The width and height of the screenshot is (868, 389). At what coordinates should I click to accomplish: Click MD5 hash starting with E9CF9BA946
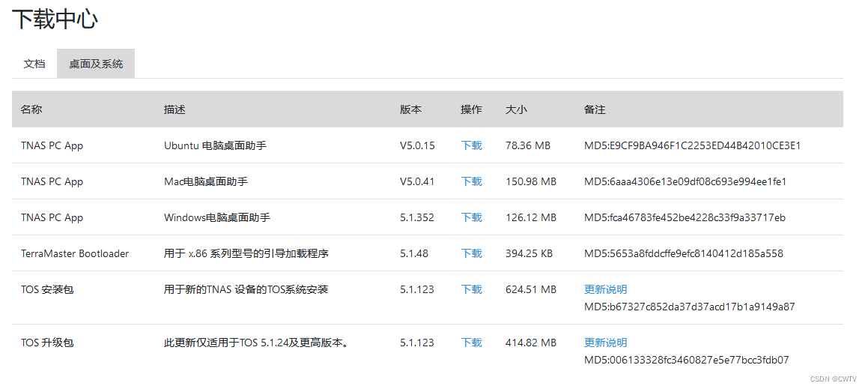click(693, 145)
